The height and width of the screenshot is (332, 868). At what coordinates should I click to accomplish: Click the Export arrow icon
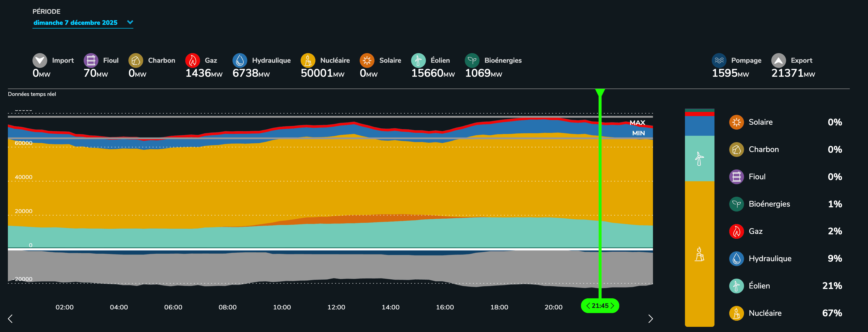tap(778, 60)
